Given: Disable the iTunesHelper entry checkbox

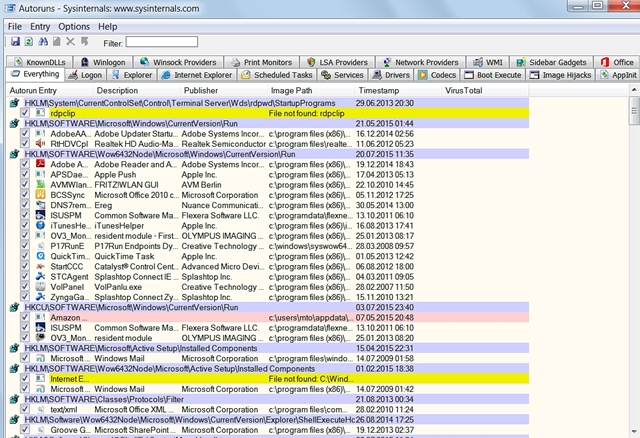Looking at the screenshot, I should click(25, 225).
